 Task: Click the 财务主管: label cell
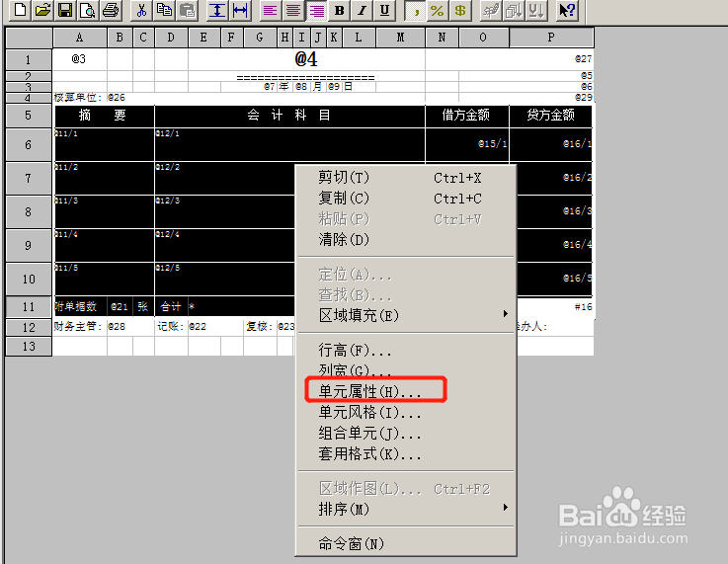pos(80,326)
